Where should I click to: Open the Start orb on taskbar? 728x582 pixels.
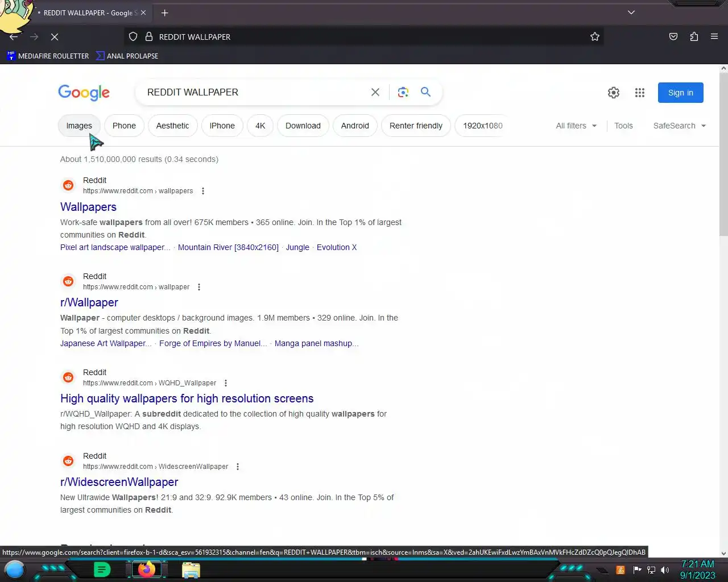[15, 569]
